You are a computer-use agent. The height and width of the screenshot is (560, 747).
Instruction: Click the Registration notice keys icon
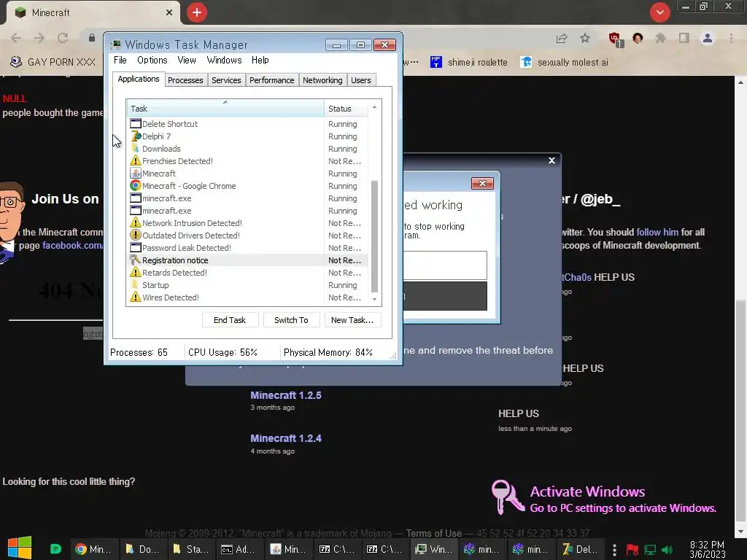136,260
